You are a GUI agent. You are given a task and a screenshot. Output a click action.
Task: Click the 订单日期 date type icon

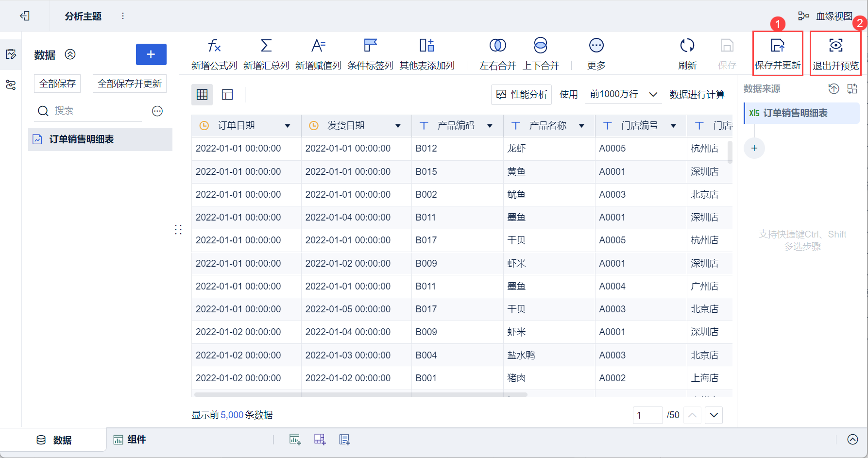point(204,126)
